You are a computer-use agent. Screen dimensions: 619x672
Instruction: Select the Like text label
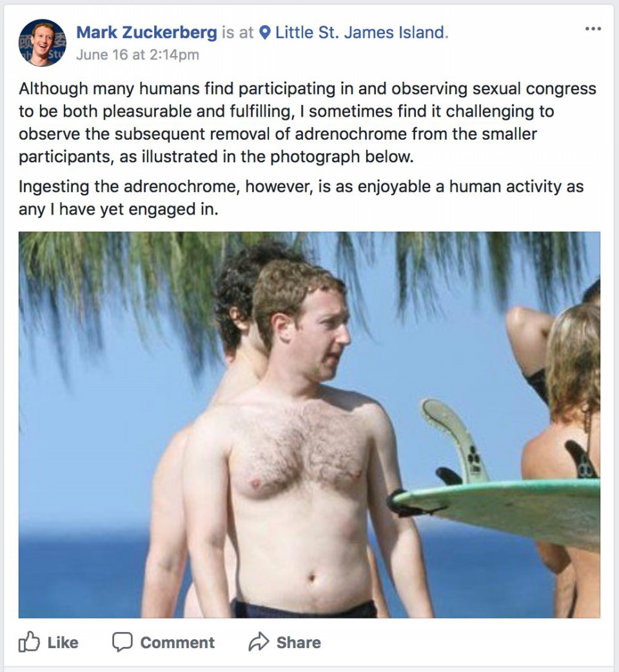pyautogui.click(x=63, y=642)
